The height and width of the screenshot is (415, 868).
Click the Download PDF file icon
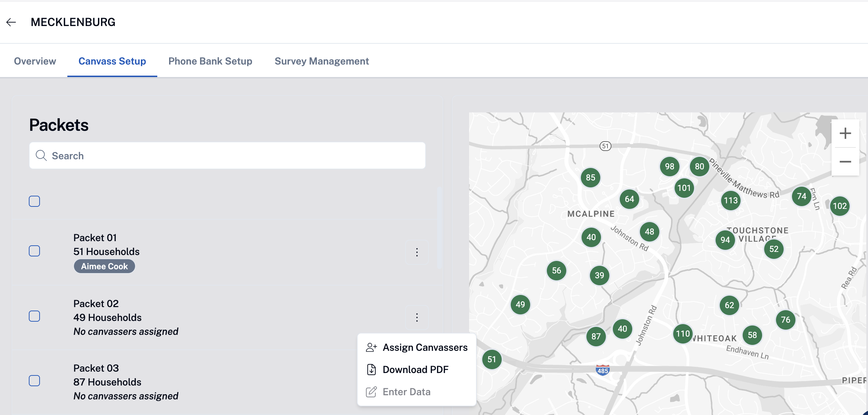[x=371, y=370]
